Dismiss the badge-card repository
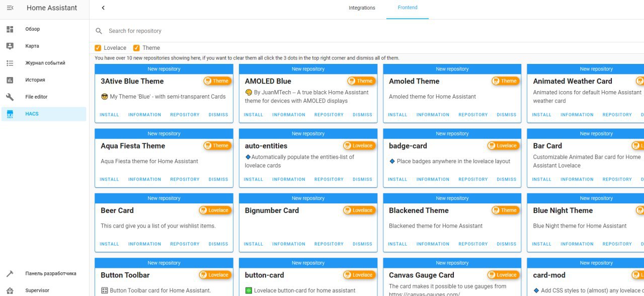 point(507,179)
